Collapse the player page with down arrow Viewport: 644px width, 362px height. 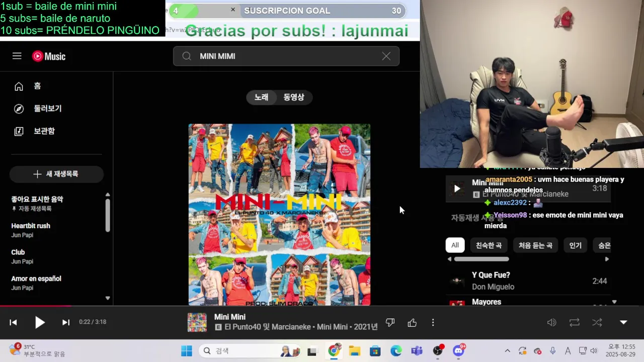[623, 322]
